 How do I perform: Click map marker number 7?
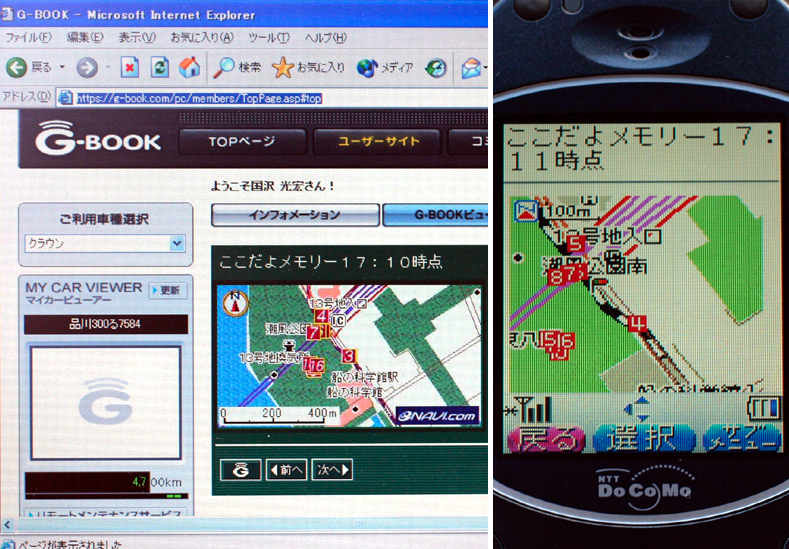tap(313, 332)
